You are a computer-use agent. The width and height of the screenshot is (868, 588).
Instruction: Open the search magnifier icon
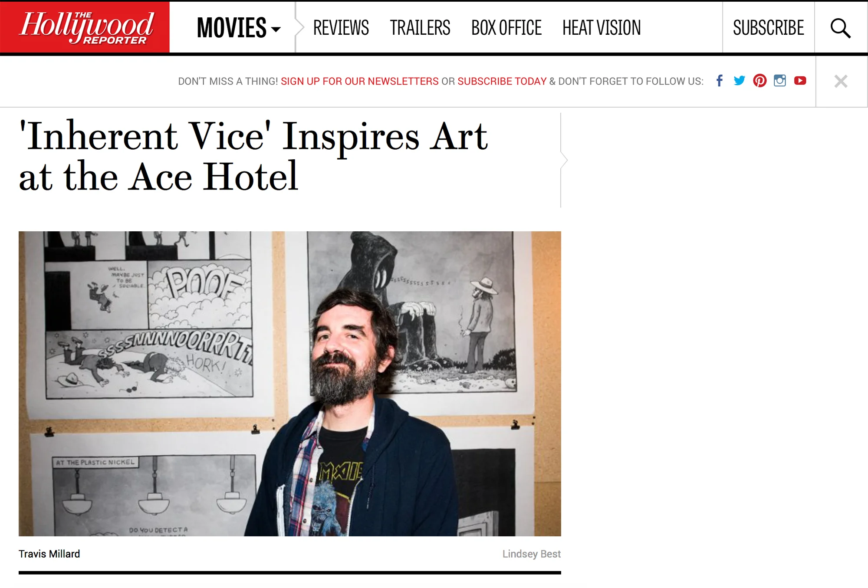841,28
